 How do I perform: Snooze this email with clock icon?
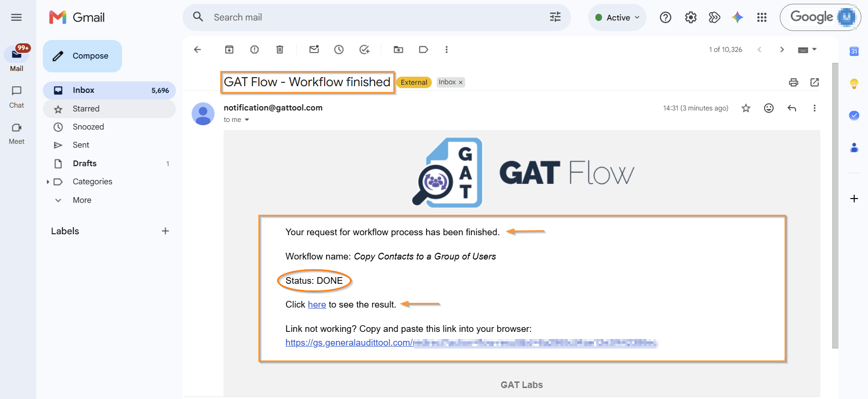pyautogui.click(x=339, y=50)
